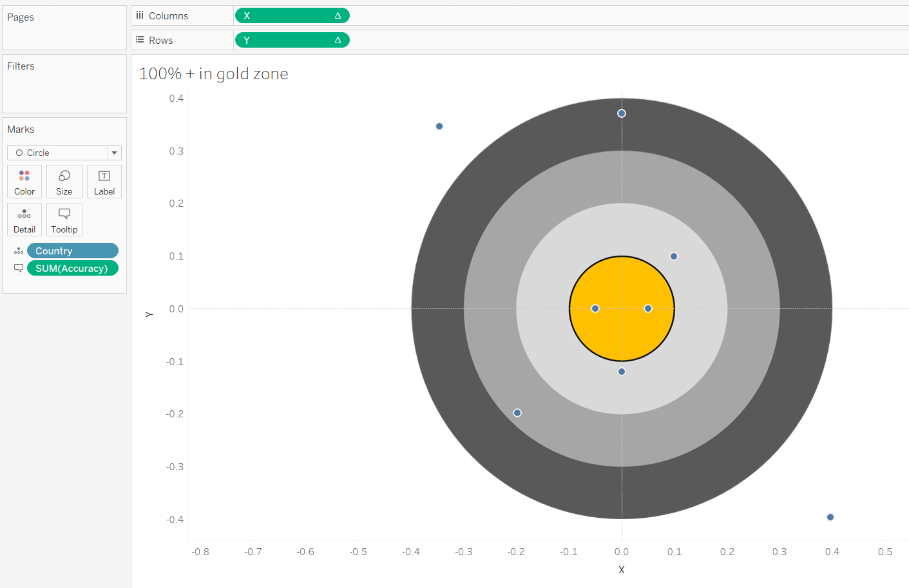Open the Label marks card
The width and height of the screenshot is (909, 588).
point(104,181)
